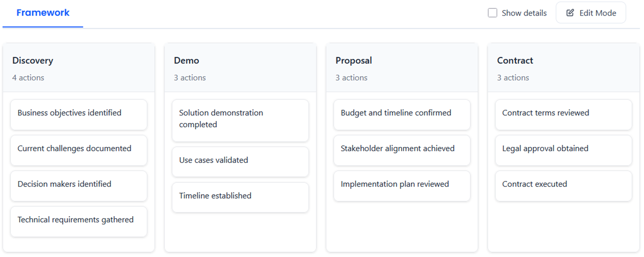This screenshot has height=257, width=644.
Task: Open Implementation plan reviewed card
Action: [402, 186]
